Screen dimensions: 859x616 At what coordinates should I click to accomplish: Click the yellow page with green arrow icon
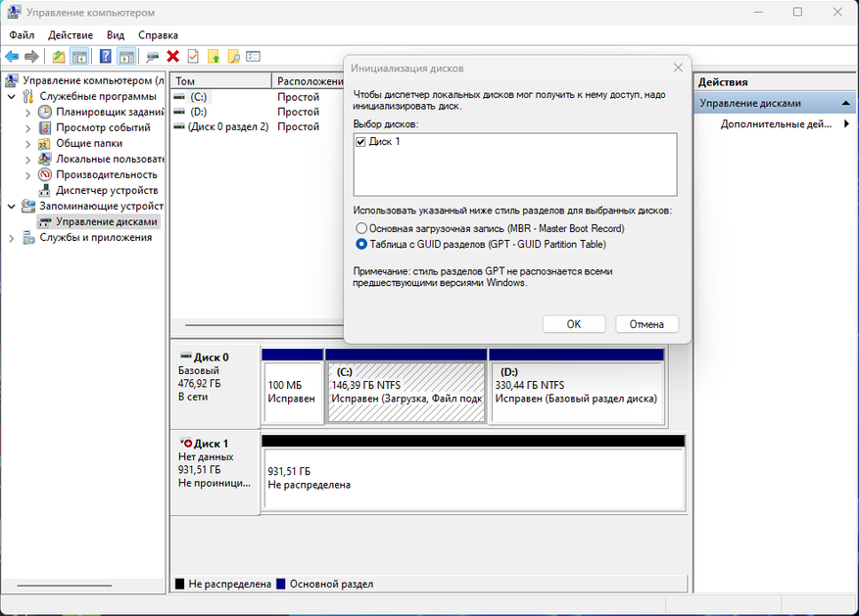point(214,57)
